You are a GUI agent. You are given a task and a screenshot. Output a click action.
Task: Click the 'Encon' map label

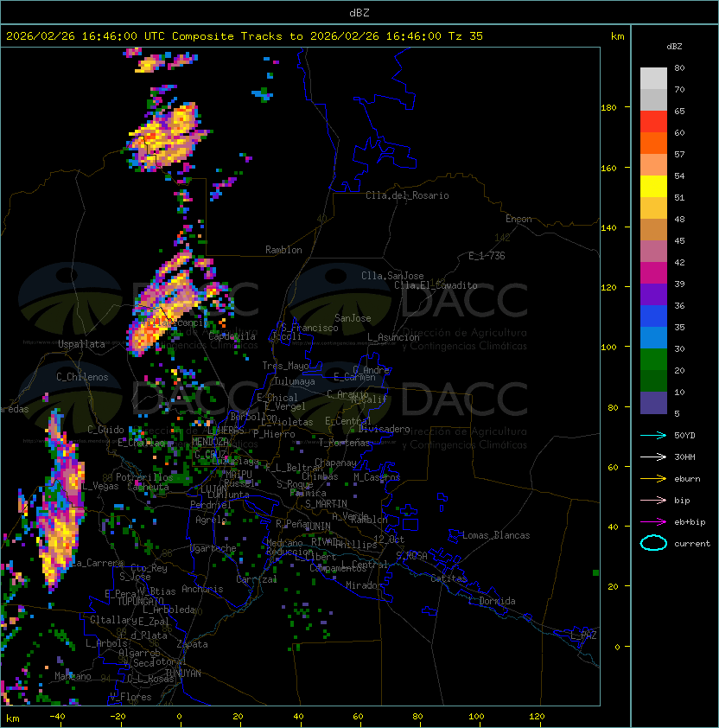[519, 219]
